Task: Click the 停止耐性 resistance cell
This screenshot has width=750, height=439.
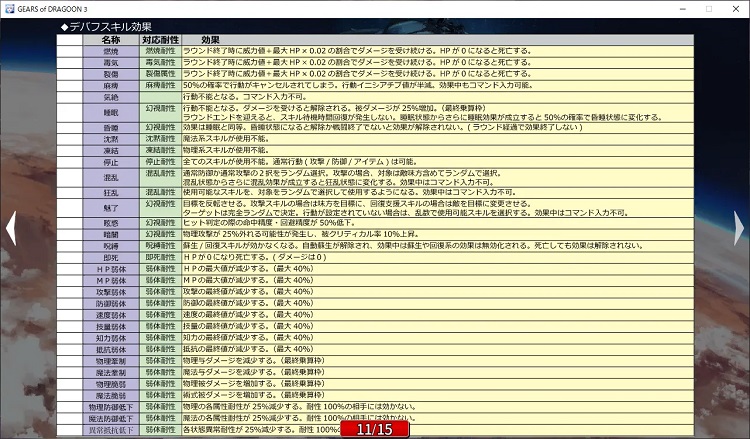Action: coord(160,162)
